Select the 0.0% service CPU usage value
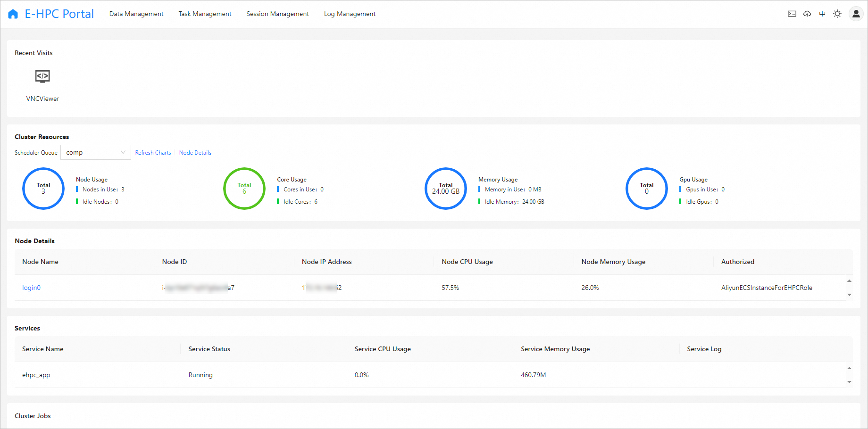Viewport: 868px width, 429px height. (x=362, y=375)
